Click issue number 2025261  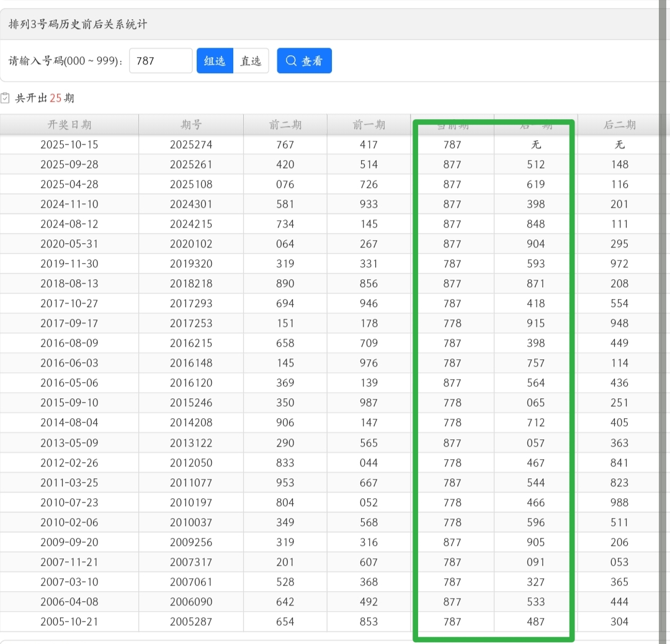pos(191,164)
